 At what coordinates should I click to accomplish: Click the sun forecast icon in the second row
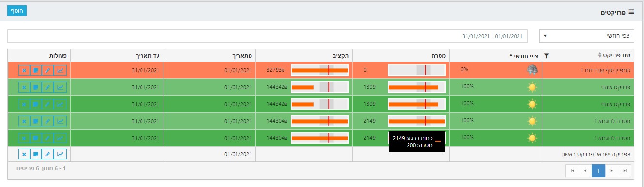point(533,87)
